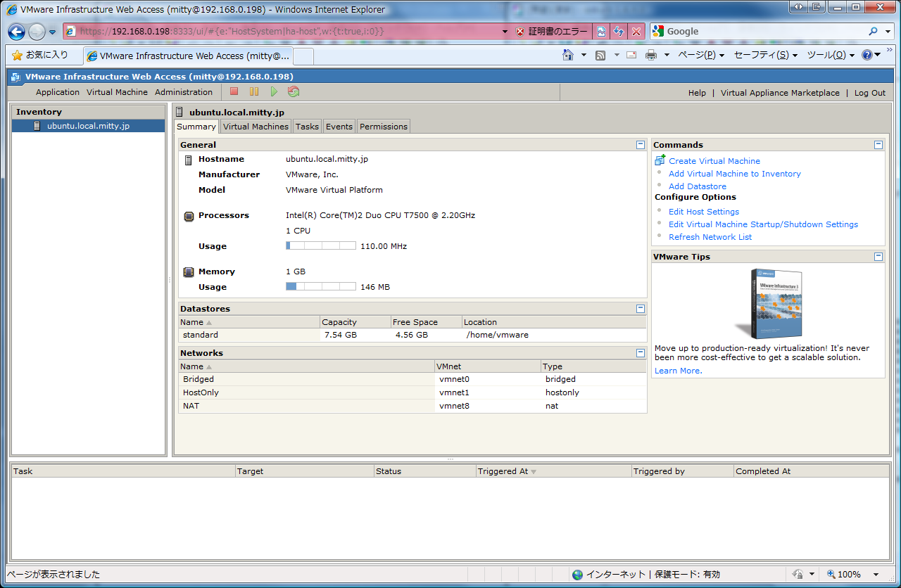The width and height of the screenshot is (901, 588).
Task: Open the ツール(O) menu
Action: 831,55
